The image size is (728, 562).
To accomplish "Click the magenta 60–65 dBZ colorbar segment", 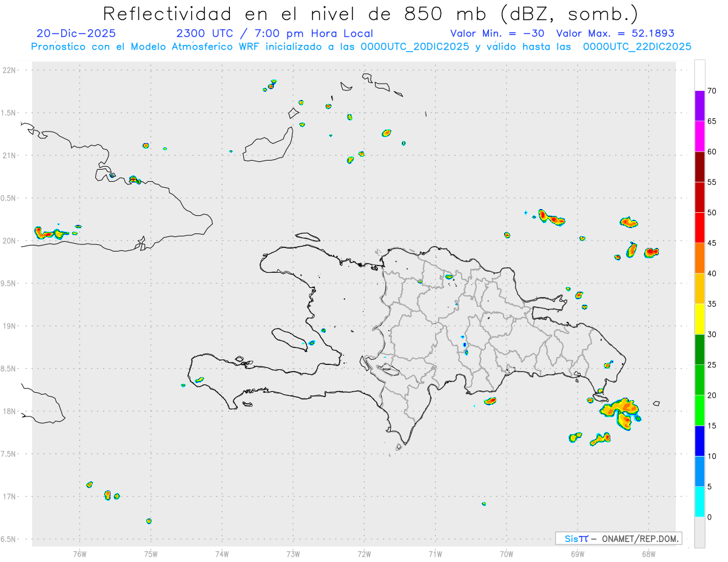I will (699, 136).
